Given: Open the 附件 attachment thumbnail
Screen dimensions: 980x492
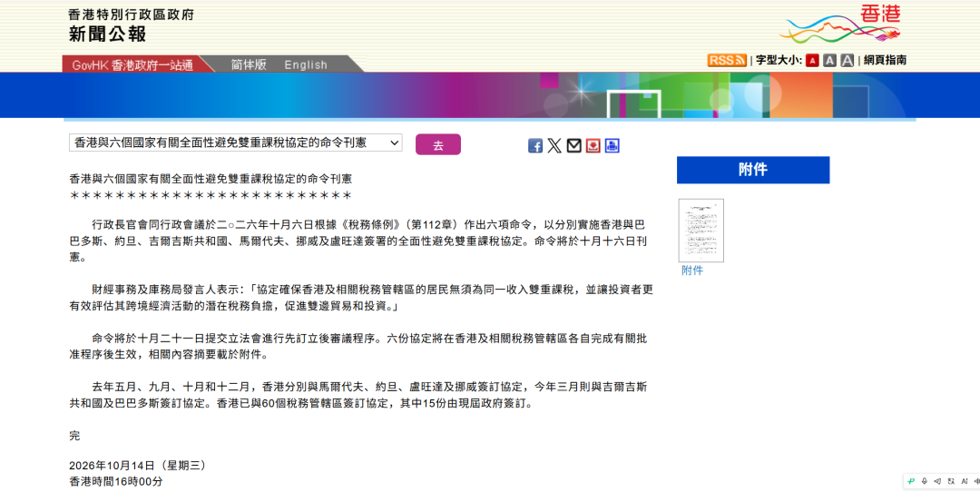Looking at the screenshot, I should coord(701,230).
